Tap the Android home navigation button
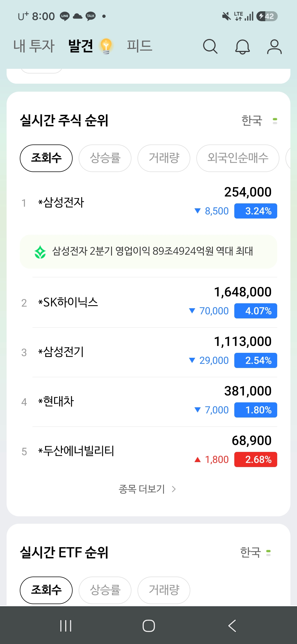297x644 pixels. pos(148,626)
